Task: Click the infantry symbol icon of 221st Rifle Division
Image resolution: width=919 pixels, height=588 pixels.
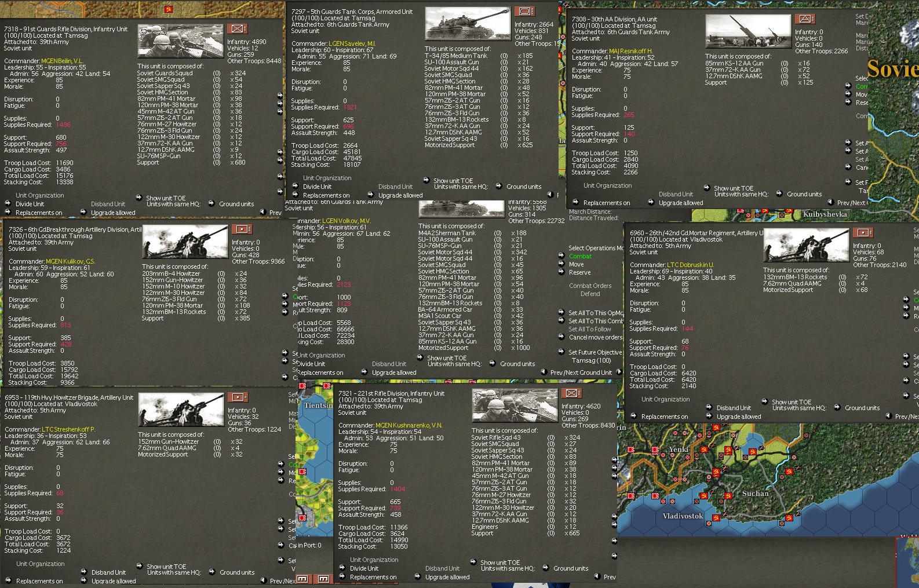Action: click(x=571, y=393)
